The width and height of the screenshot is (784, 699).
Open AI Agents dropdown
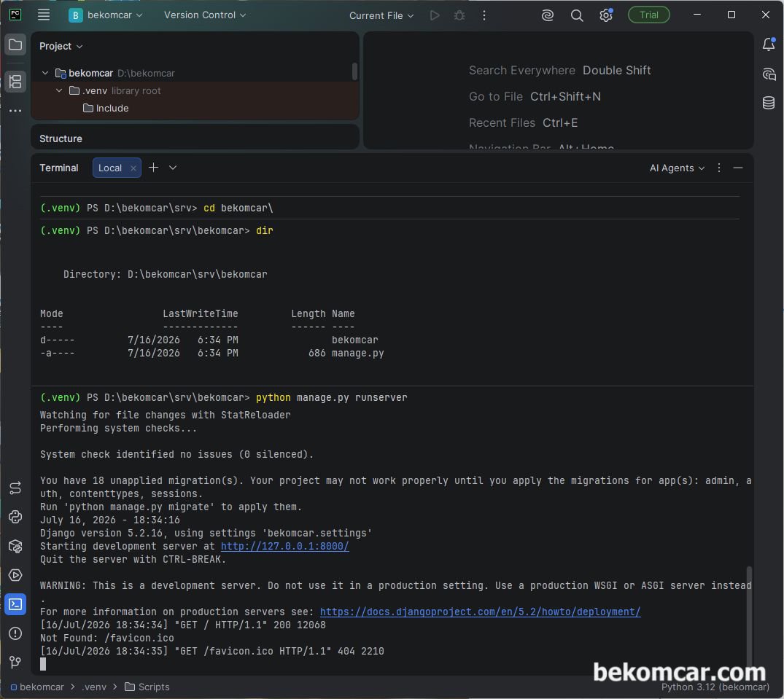677,168
